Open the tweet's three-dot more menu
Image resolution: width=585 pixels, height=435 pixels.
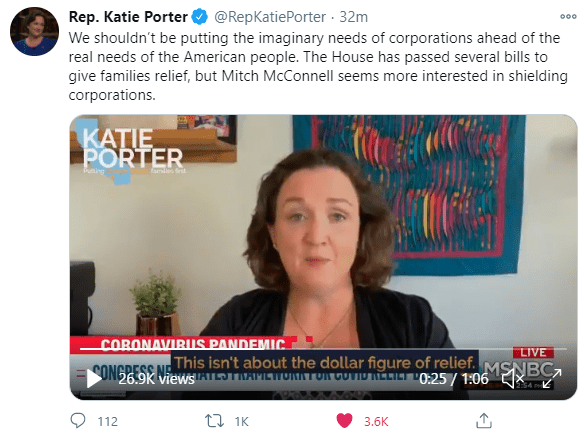[568, 16]
